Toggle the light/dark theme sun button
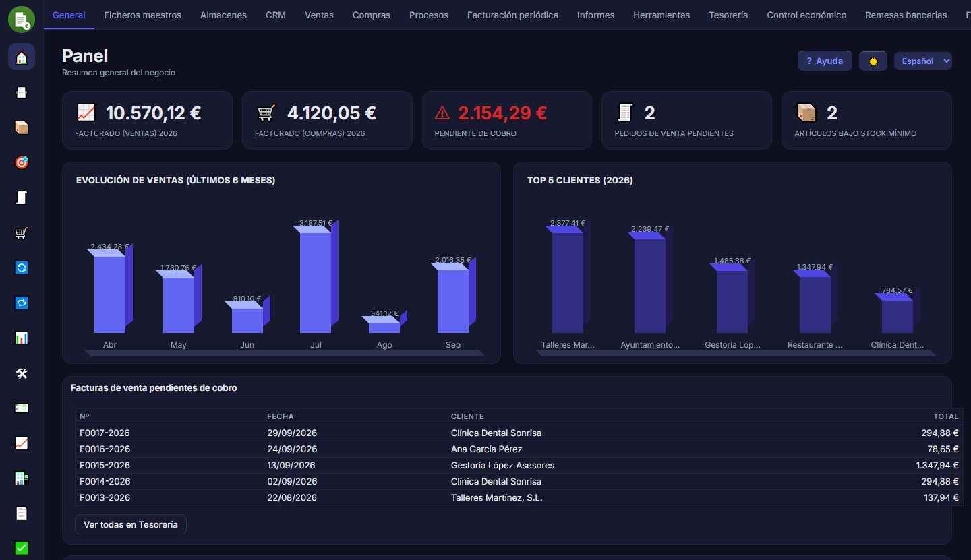Screen dimensions: 971x560 tap(873, 61)
